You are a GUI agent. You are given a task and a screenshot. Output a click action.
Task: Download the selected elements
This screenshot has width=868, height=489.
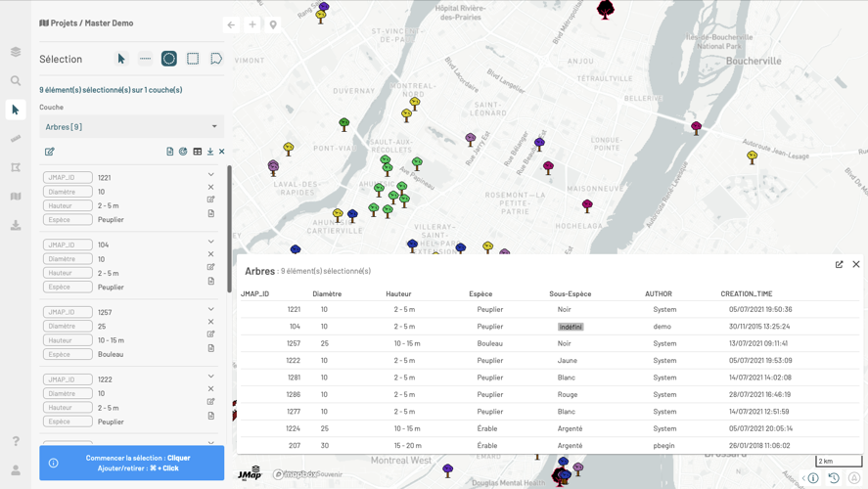[210, 152]
